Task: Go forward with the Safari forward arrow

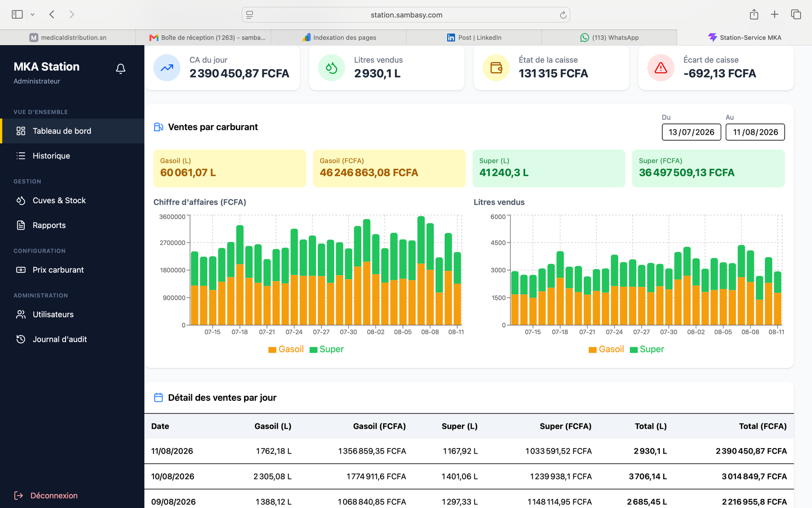Action: tap(72, 15)
